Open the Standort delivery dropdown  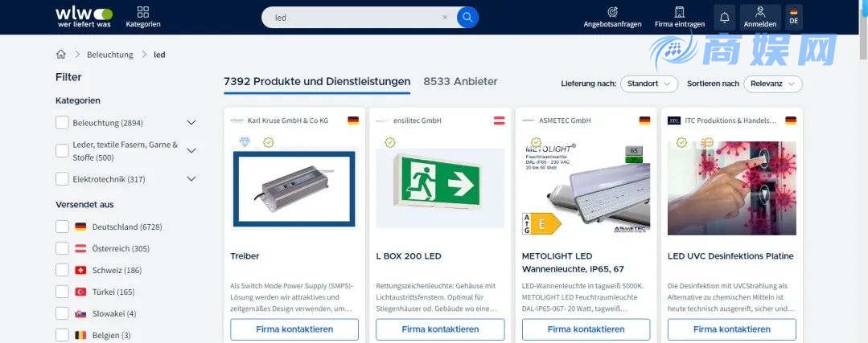click(x=648, y=84)
